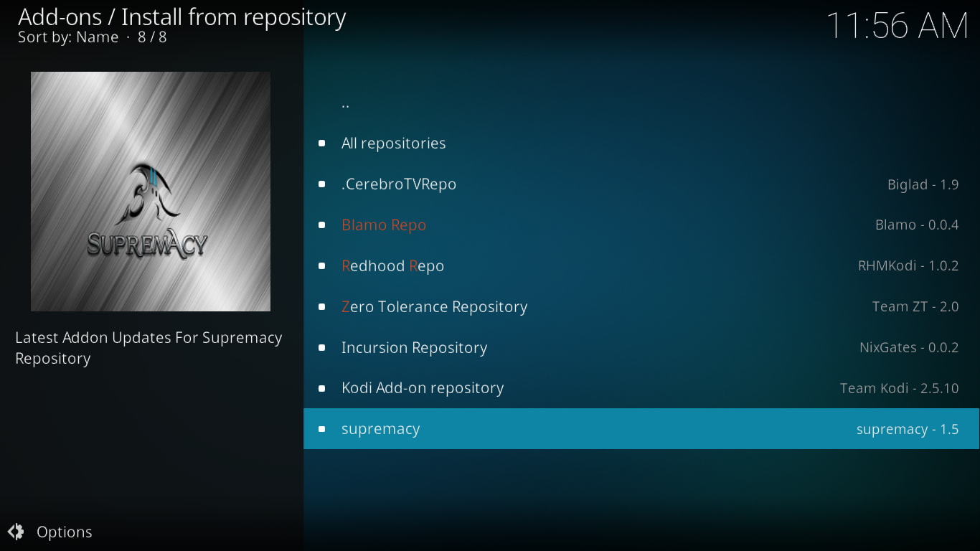Open All repositories
Image resolution: width=980 pixels, height=551 pixels.
(x=641, y=143)
